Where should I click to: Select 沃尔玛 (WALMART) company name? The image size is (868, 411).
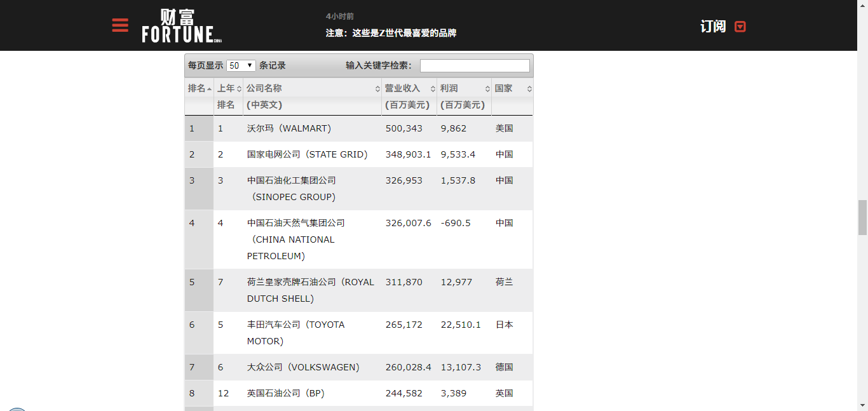tap(289, 128)
